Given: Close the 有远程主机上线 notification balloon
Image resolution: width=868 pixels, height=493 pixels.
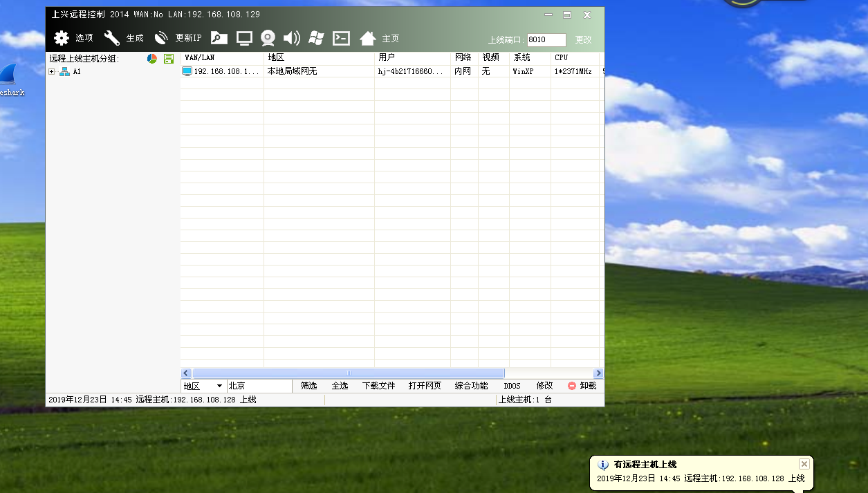Looking at the screenshot, I should (x=804, y=464).
